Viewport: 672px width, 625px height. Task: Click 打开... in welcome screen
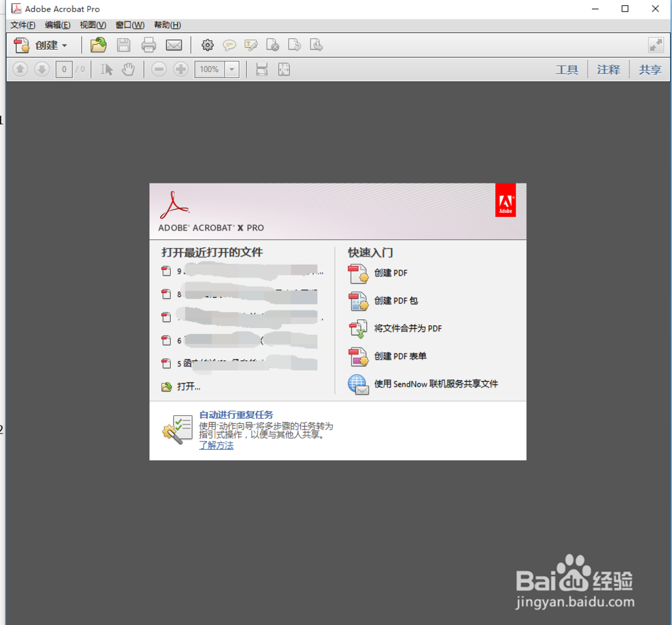click(181, 386)
